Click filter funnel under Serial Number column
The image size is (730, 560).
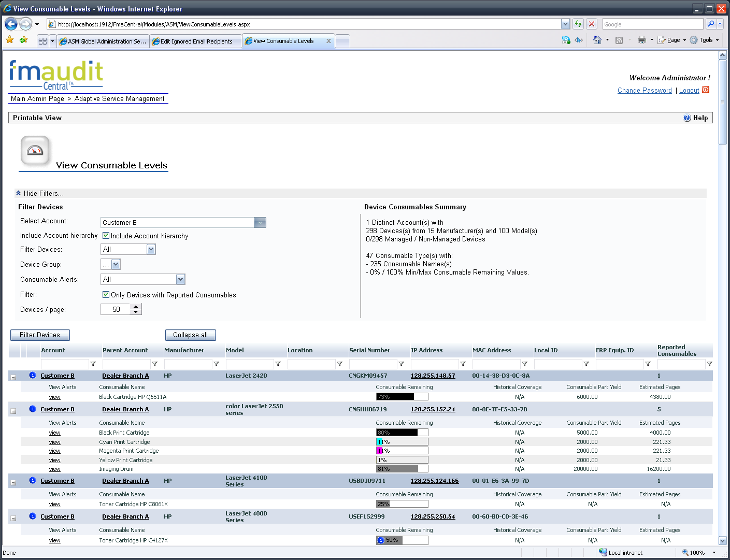pyautogui.click(x=402, y=364)
